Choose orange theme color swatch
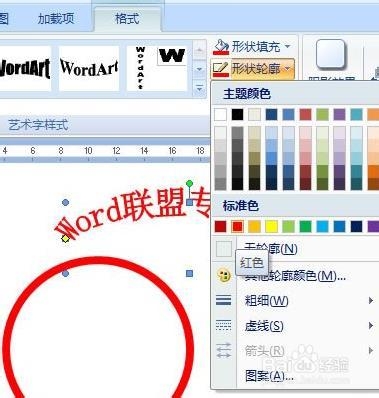 point(373,114)
